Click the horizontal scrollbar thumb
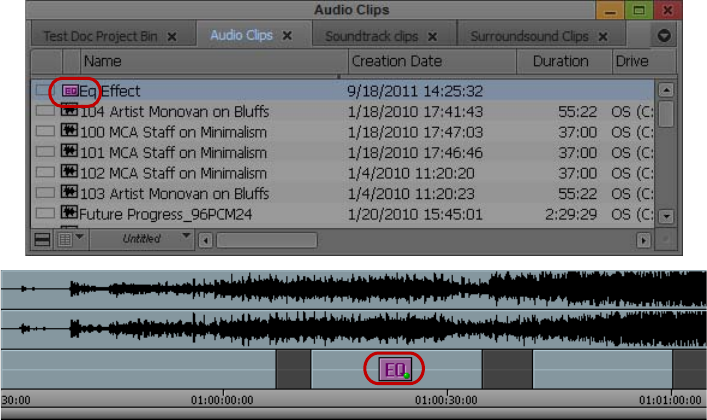Screen dimensions: 707x420 tap(266, 240)
